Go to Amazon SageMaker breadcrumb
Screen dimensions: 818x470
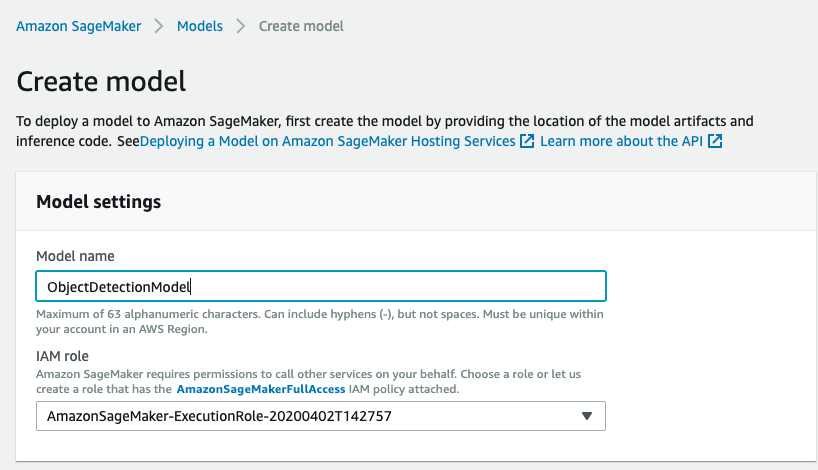pyautogui.click(x=79, y=26)
